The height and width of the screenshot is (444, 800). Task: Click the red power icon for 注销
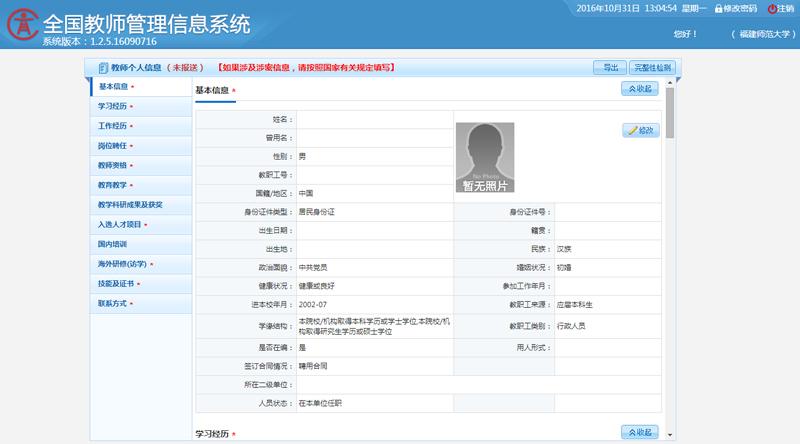(x=772, y=9)
